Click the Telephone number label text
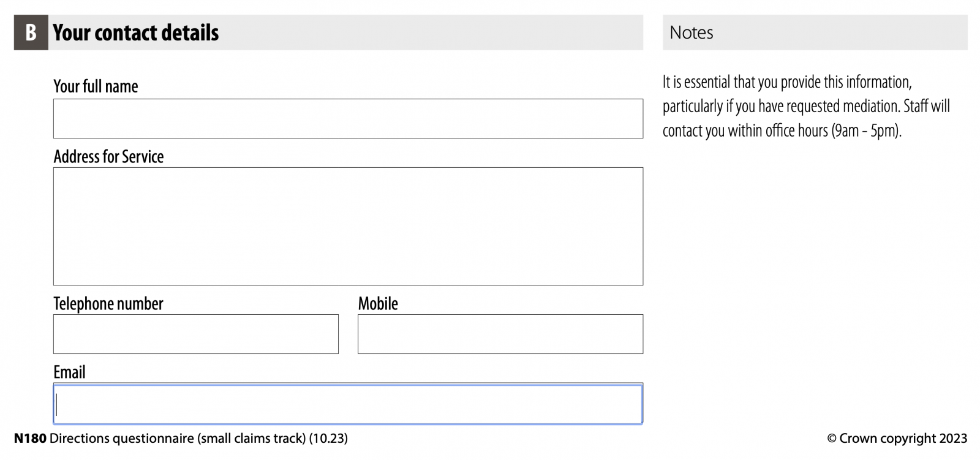This screenshot has width=980, height=460. tap(108, 304)
